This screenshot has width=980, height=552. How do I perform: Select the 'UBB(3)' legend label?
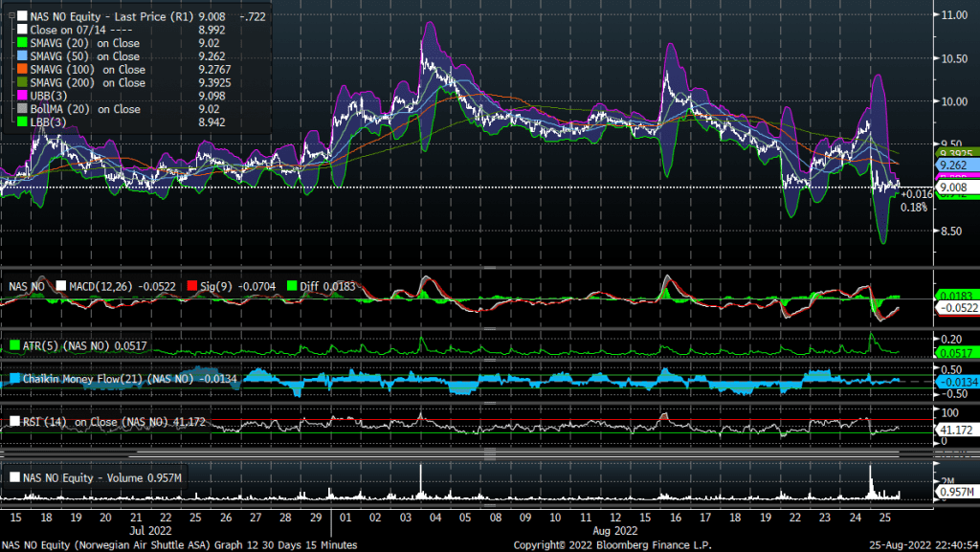tap(49, 96)
